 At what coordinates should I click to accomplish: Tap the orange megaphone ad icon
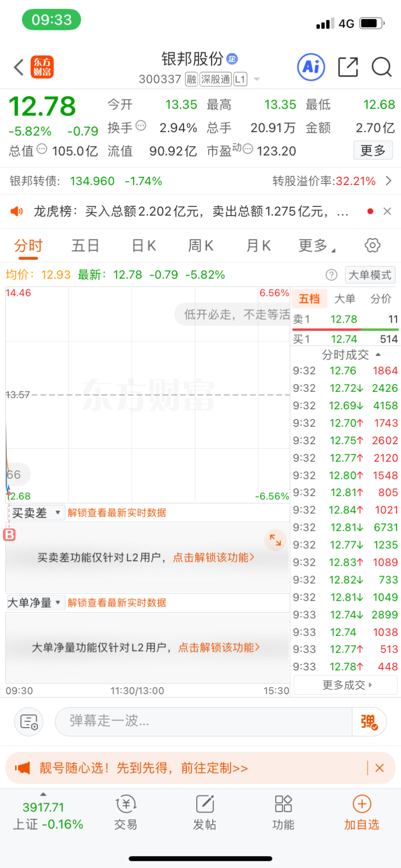coord(22,768)
